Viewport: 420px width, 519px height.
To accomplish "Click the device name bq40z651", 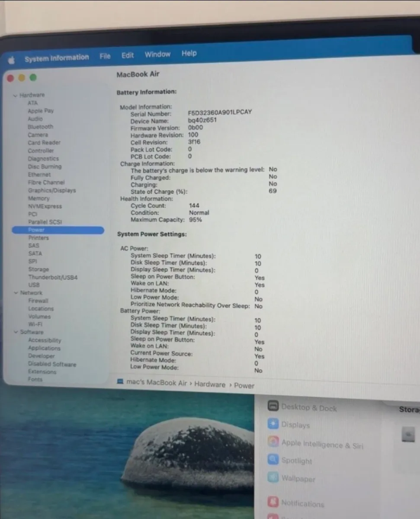I will pyautogui.click(x=202, y=120).
